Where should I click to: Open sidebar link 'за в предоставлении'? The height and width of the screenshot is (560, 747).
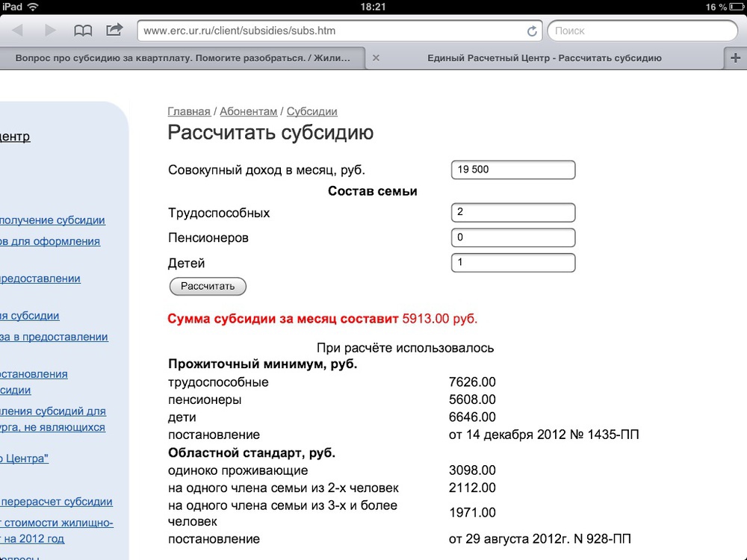coord(54,337)
